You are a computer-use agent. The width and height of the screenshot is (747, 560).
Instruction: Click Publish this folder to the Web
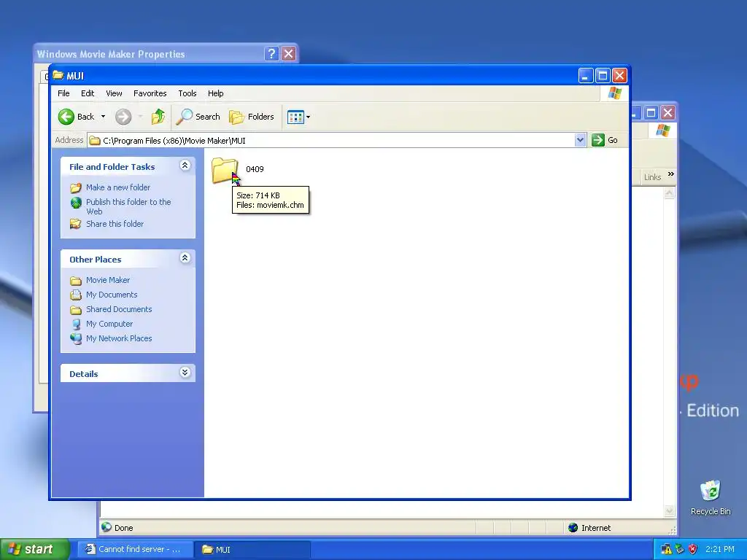(128, 206)
